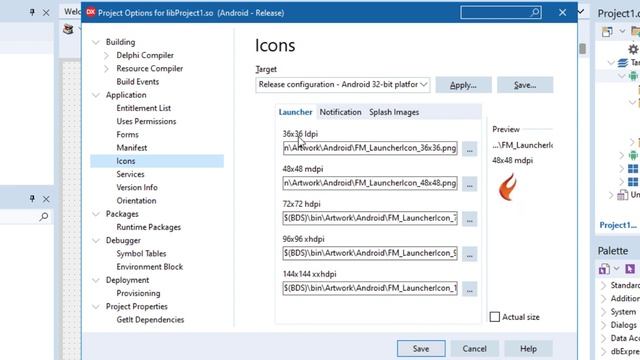Expand Dialogs category in Palette
640x360 pixels.
(603, 325)
